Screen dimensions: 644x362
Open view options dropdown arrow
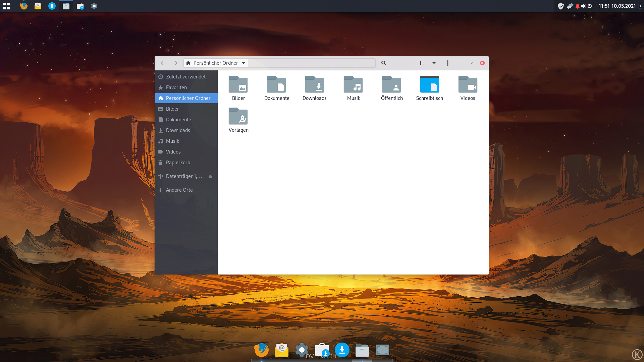click(434, 63)
